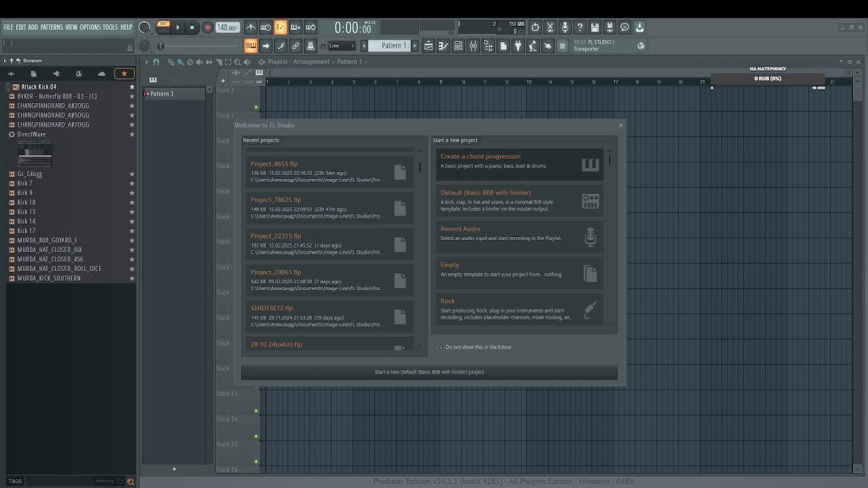
Task: Click the 140.000 tempo field
Action: pos(227,28)
